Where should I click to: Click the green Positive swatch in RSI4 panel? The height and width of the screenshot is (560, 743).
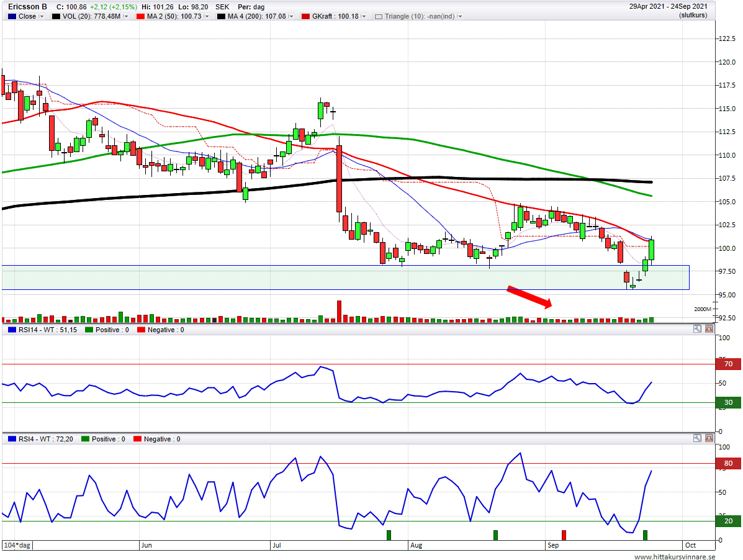click(85, 439)
